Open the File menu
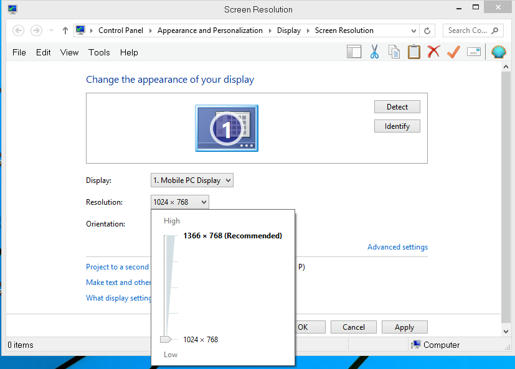The height and width of the screenshot is (369, 515). pos(19,52)
